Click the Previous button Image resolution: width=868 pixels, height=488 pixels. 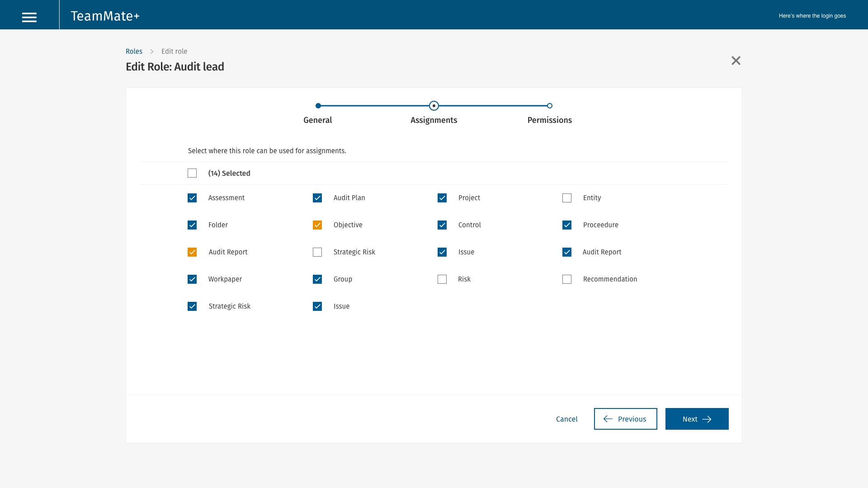point(625,419)
